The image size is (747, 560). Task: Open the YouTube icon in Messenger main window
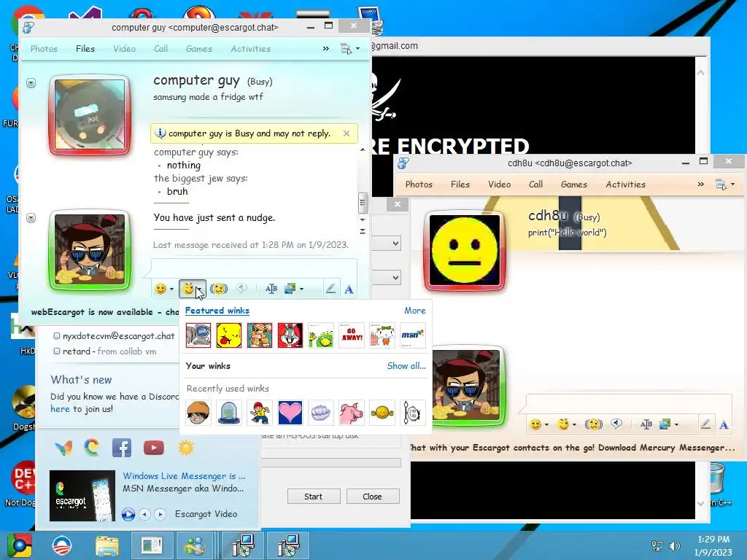pos(153,448)
